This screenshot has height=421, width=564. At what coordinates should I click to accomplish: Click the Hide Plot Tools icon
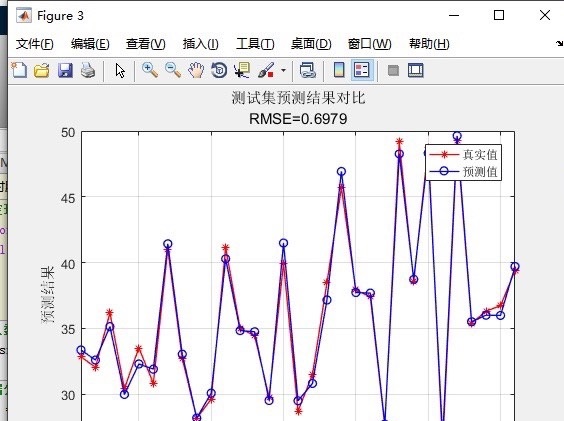(393, 70)
